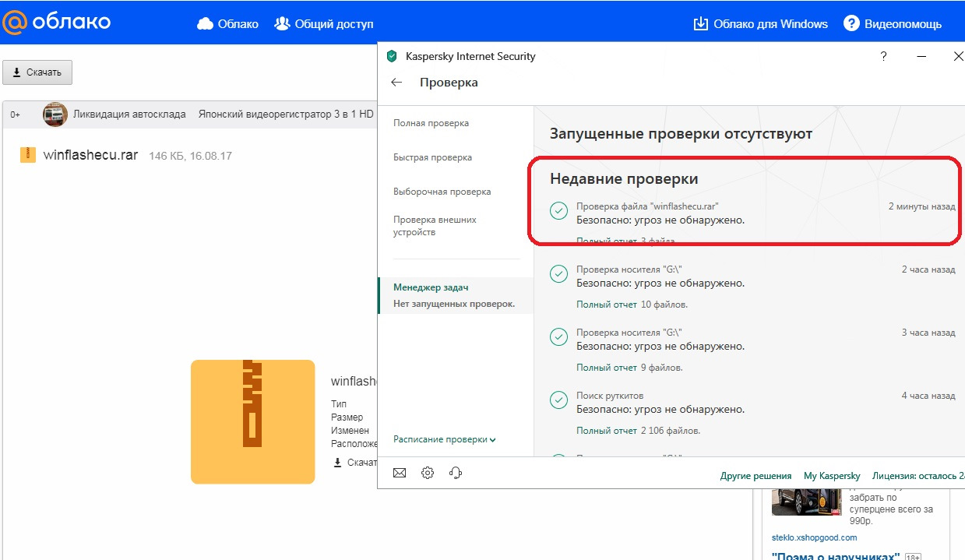
Task: Click Другие решения link
Action: [755, 476]
